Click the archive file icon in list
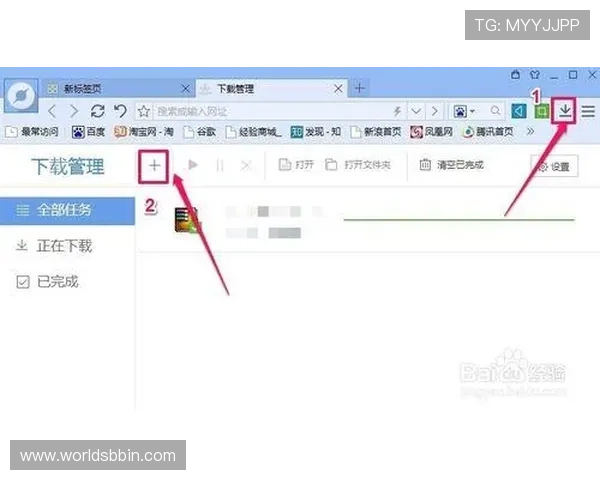 (187, 220)
